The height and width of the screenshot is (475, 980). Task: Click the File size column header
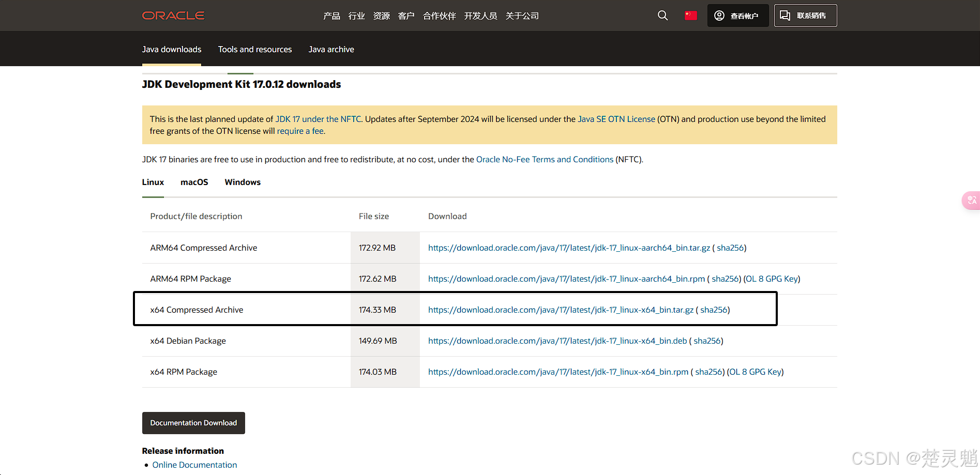click(374, 216)
